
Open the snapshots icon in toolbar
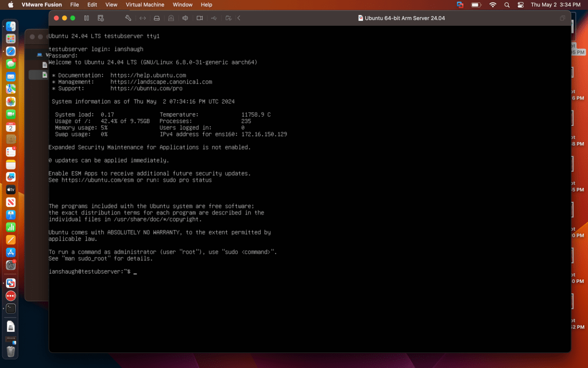pos(101,18)
